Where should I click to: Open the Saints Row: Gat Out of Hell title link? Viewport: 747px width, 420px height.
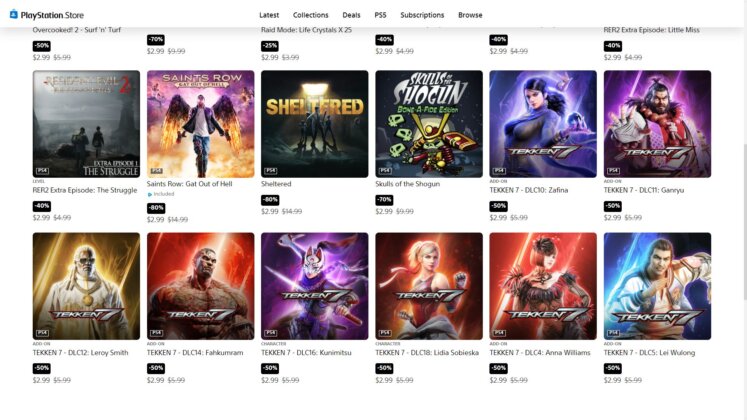coord(190,184)
